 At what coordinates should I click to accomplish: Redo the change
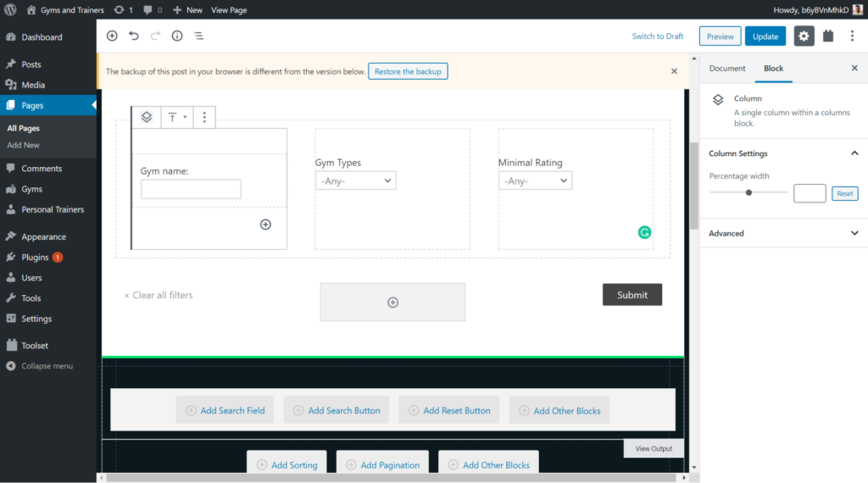(156, 36)
